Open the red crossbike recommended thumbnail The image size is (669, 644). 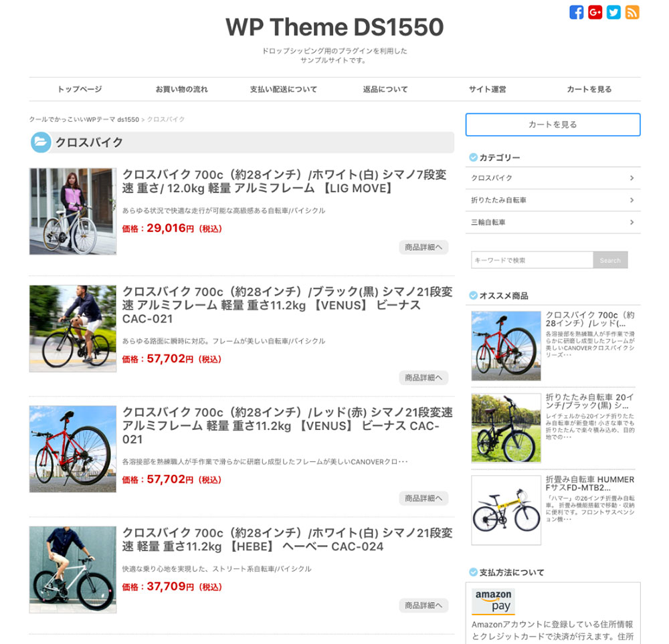click(x=506, y=346)
